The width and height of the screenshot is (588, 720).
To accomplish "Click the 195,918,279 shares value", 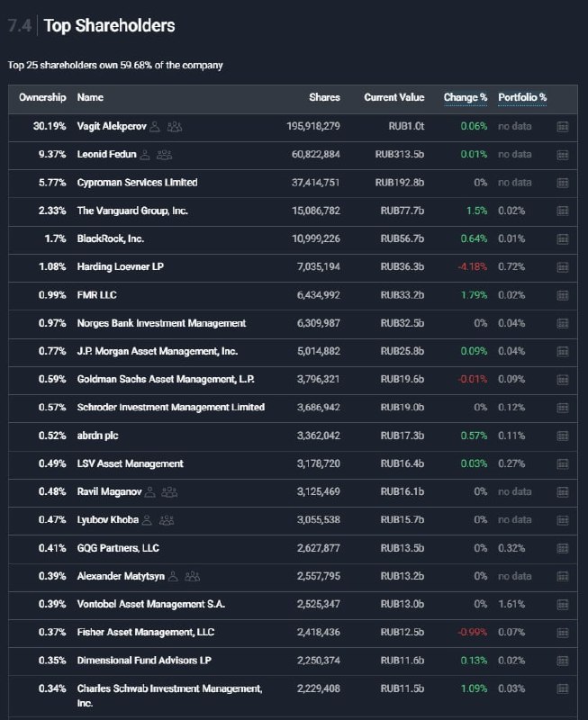I will click(x=313, y=126).
